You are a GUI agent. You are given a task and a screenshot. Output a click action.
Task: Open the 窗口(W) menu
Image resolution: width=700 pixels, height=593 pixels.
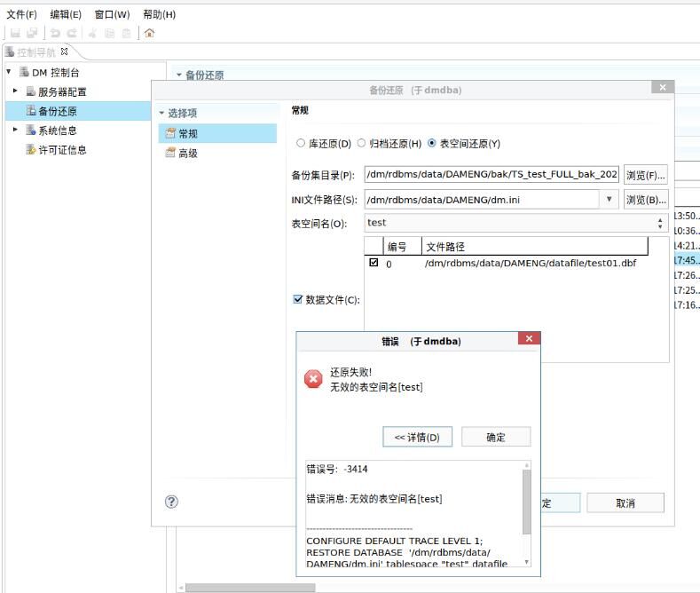pyautogui.click(x=112, y=15)
